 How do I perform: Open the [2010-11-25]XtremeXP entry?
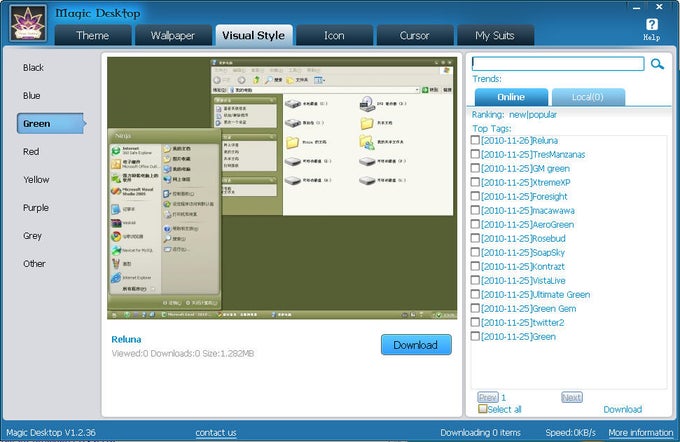[526, 183]
